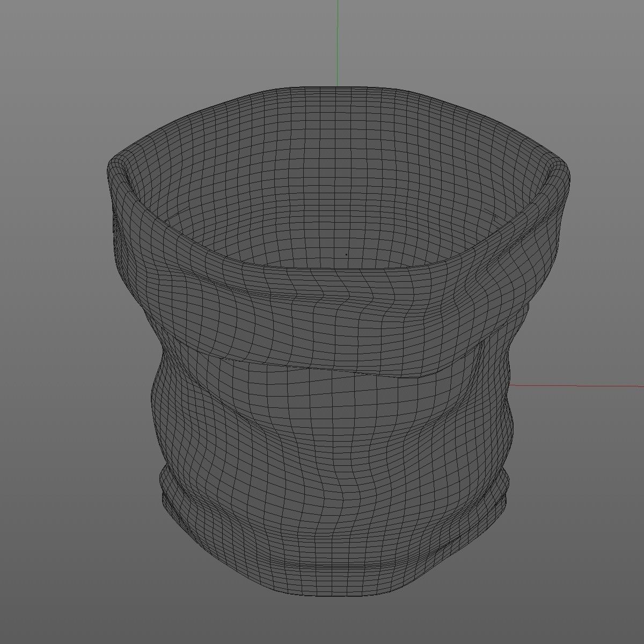
Task: Click the small black point inside the sack opening
Action: (x=346, y=254)
